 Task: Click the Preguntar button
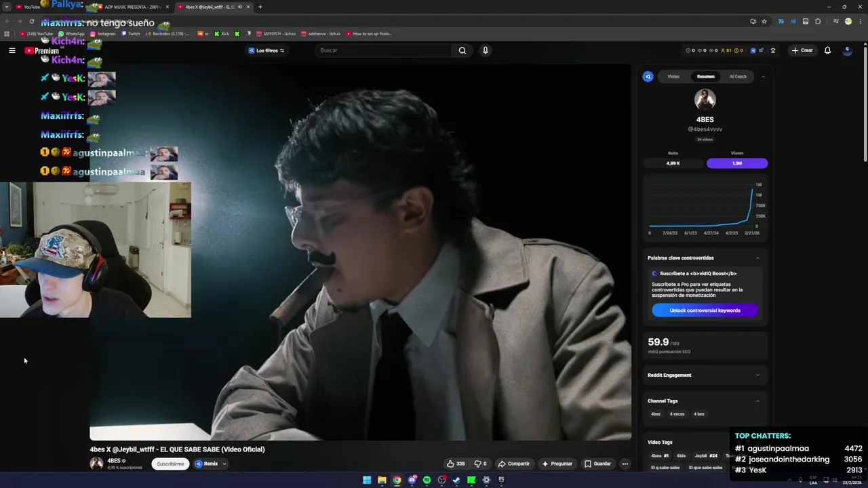(557, 464)
